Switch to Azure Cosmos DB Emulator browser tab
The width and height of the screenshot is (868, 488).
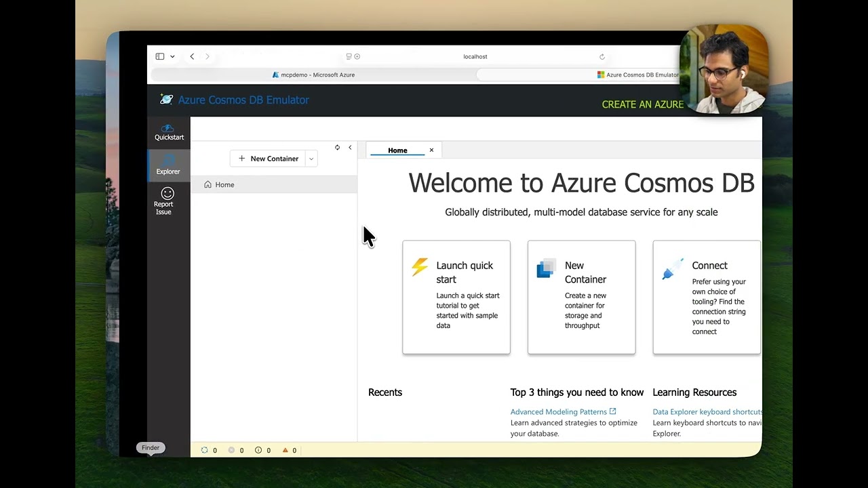pos(638,75)
